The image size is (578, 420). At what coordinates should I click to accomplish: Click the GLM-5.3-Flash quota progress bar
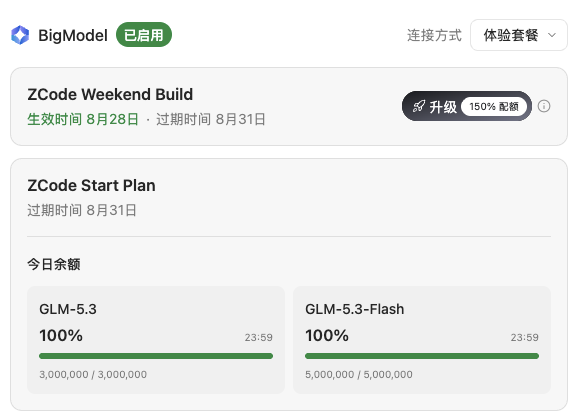[x=422, y=356]
